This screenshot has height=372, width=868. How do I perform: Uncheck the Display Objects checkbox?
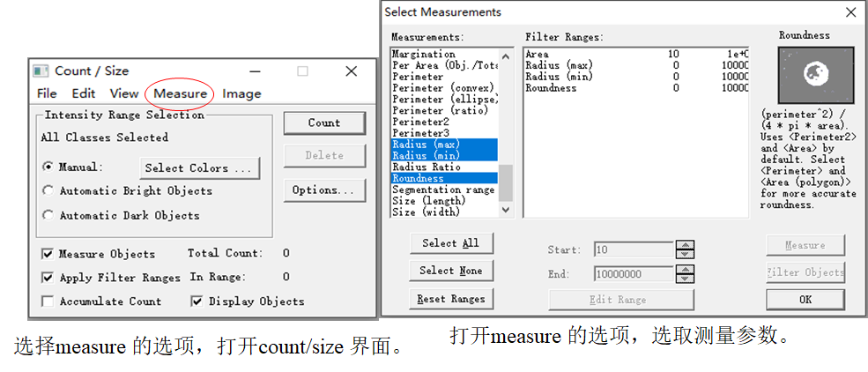point(197,301)
